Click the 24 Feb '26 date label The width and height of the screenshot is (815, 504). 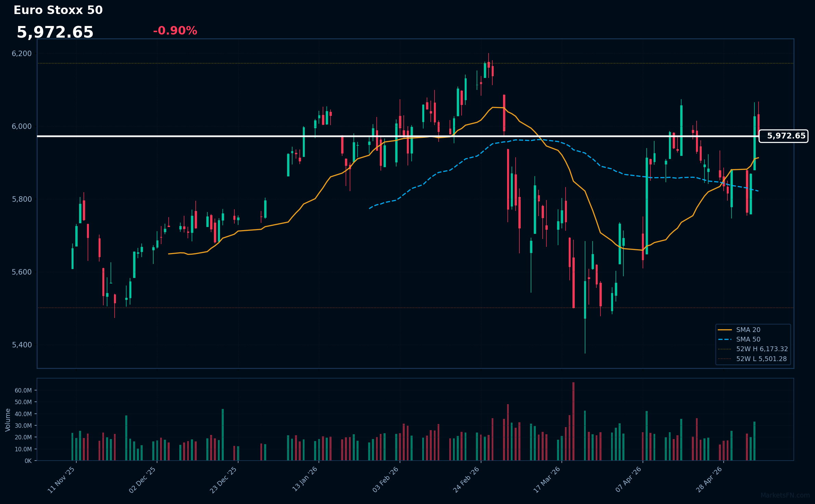point(466,480)
